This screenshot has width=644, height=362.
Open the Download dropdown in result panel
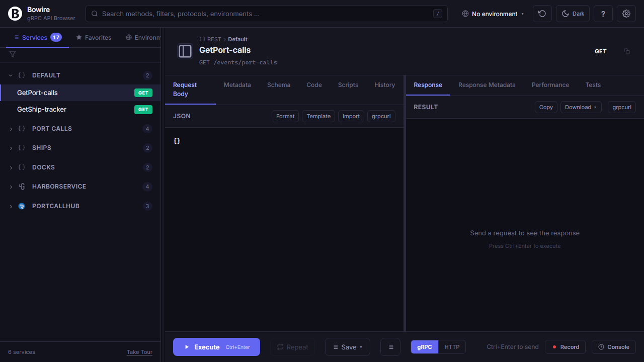click(x=581, y=107)
